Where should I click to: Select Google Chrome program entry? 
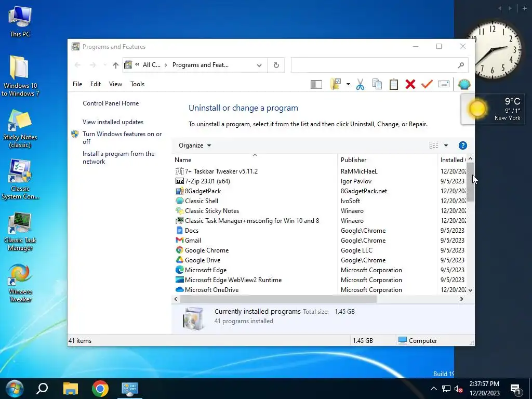coord(319,250)
